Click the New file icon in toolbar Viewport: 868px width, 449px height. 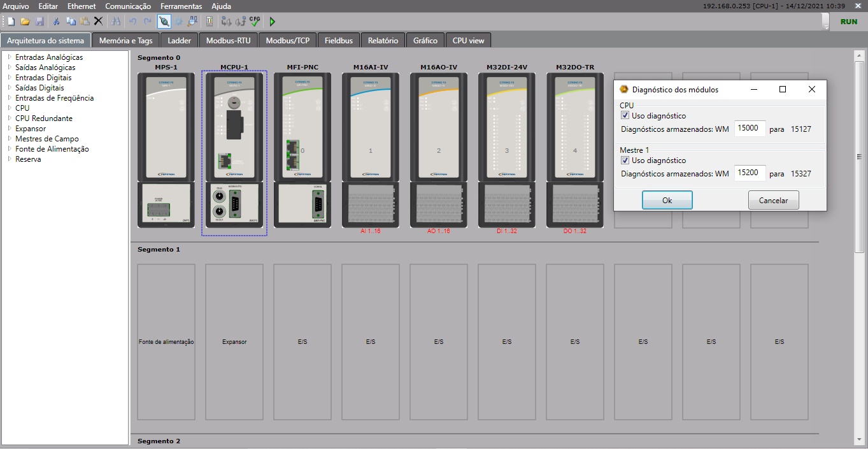pyautogui.click(x=11, y=22)
